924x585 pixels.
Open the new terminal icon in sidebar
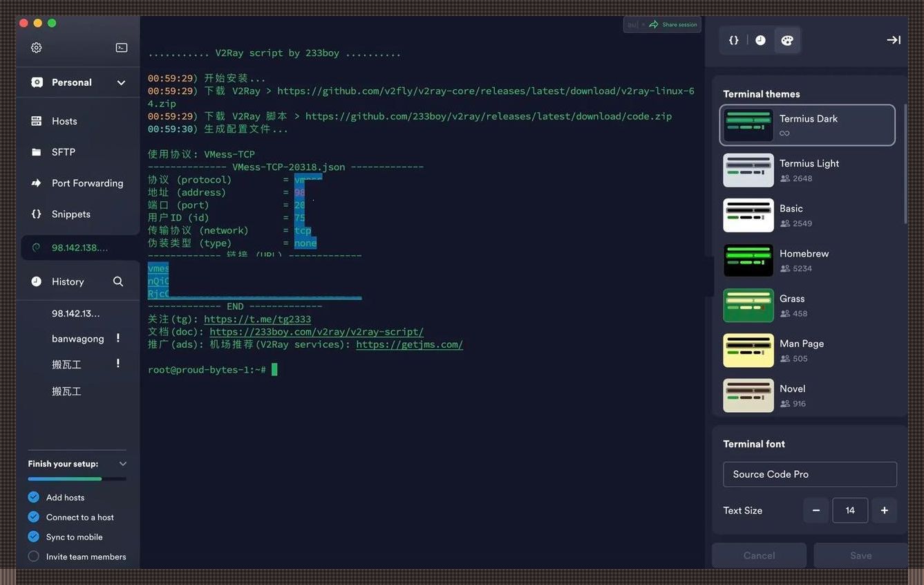pyautogui.click(x=122, y=48)
